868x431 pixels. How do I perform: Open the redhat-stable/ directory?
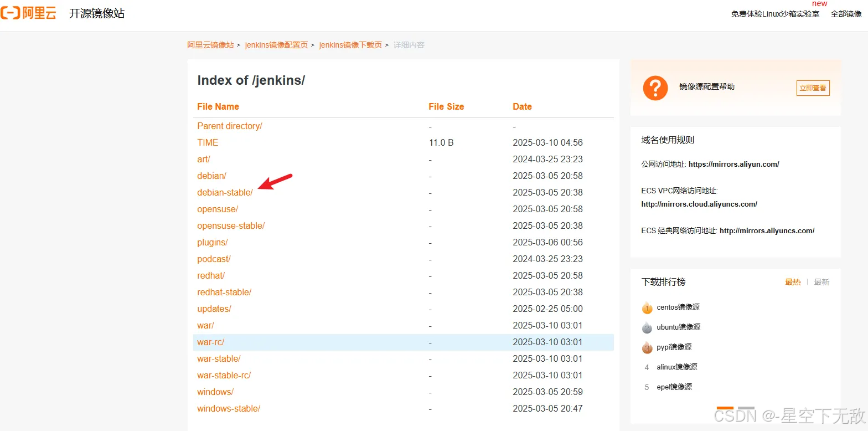[x=224, y=292]
